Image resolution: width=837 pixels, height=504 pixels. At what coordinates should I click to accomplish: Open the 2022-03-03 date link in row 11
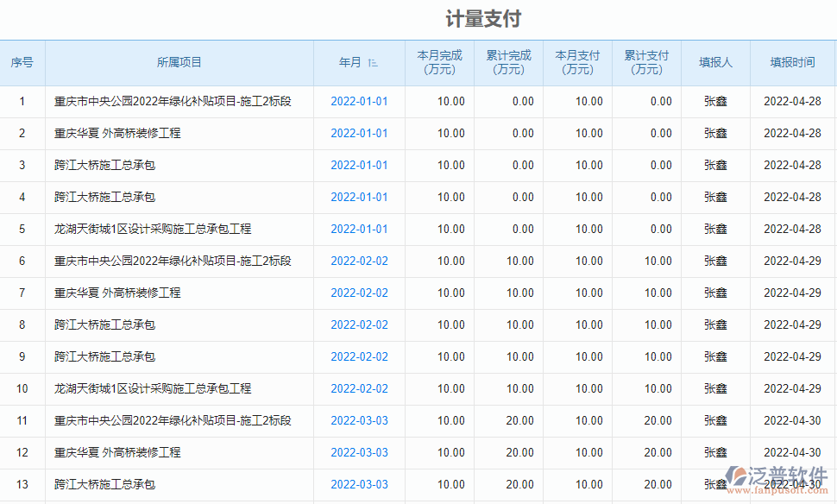[x=359, y=421]
